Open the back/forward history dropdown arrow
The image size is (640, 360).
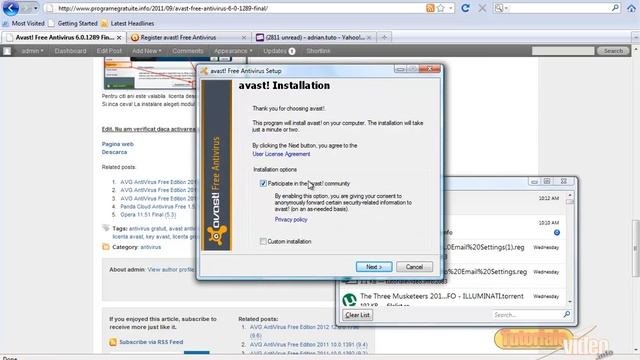pyautogui.click(x=36, y=8)
